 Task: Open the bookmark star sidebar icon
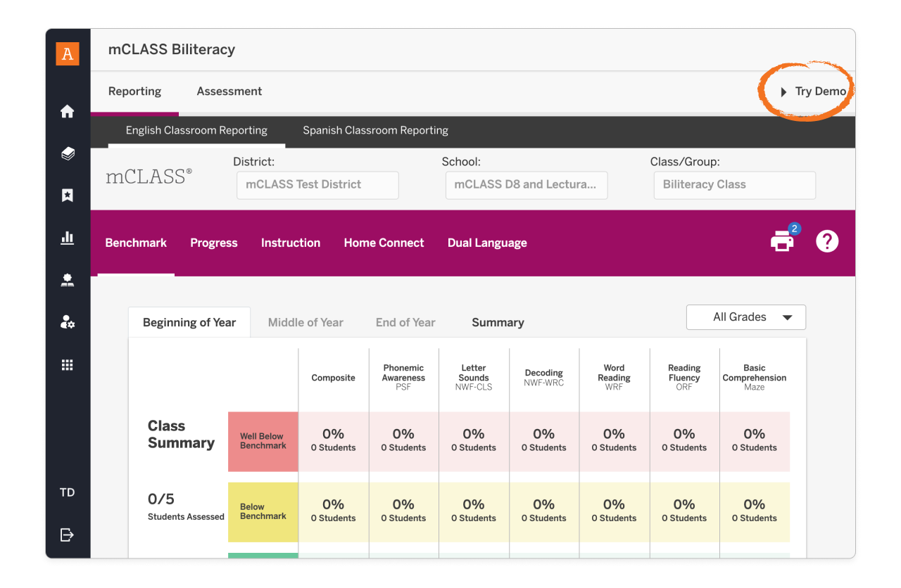(x=68, y=196)
